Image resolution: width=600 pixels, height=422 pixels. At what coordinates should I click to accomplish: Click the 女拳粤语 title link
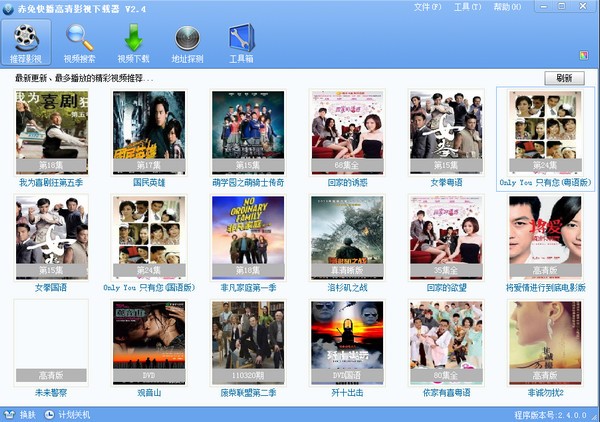[x=446, y=182]
